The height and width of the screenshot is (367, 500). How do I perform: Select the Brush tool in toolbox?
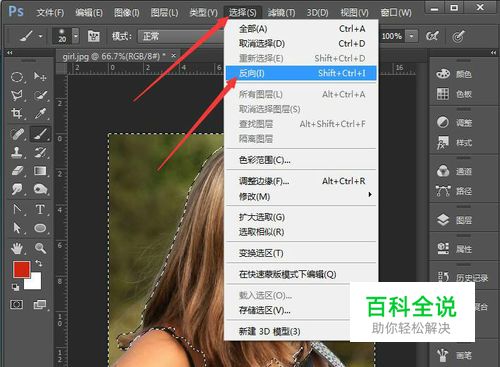(x=40, y=134)
